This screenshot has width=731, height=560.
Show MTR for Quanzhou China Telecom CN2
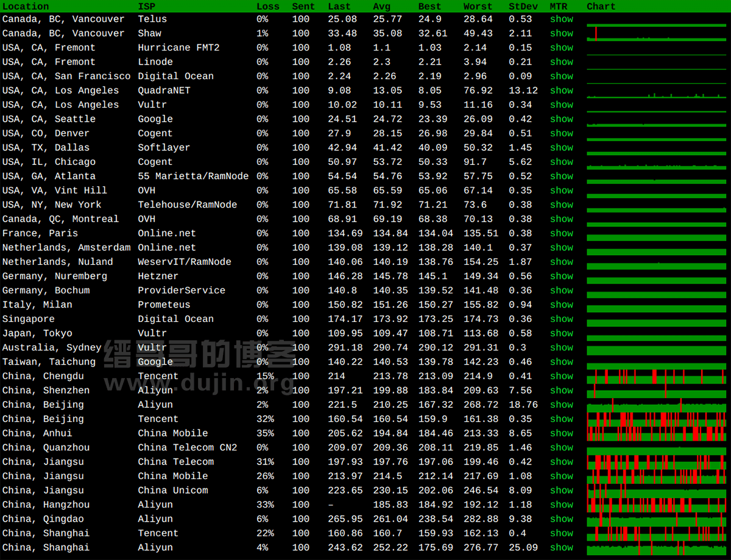click(x=561, y=447)
